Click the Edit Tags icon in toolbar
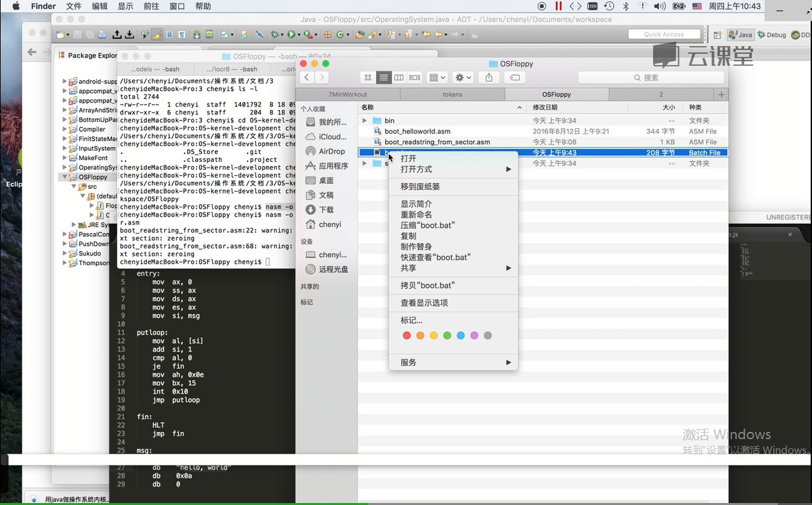 pos(515,78)
